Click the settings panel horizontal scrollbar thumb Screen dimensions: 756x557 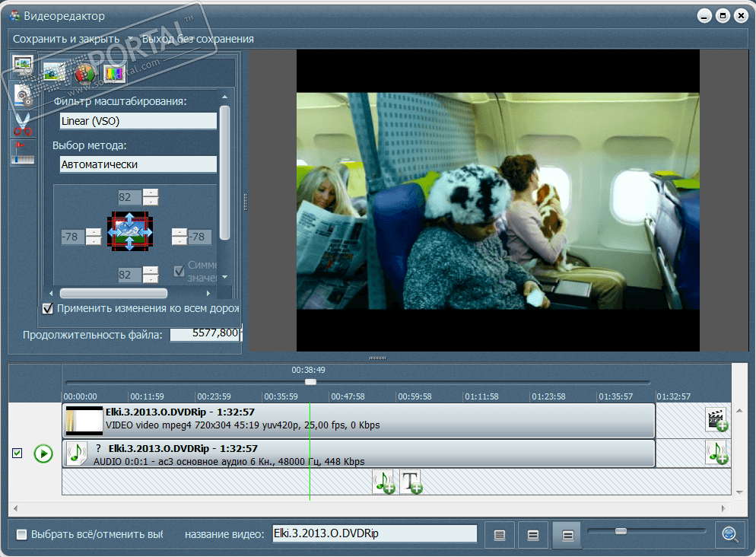[113, 293]
